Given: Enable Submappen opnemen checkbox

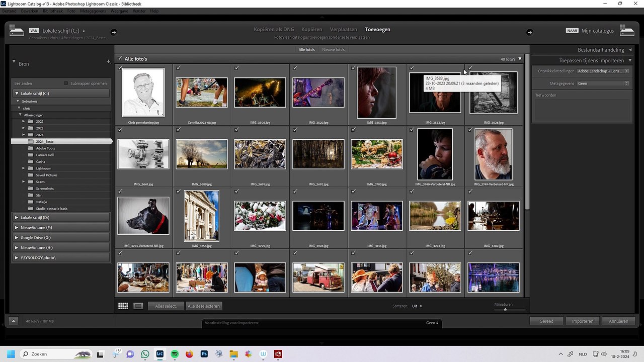Looking at the screenshot, I should pos(66,83).
